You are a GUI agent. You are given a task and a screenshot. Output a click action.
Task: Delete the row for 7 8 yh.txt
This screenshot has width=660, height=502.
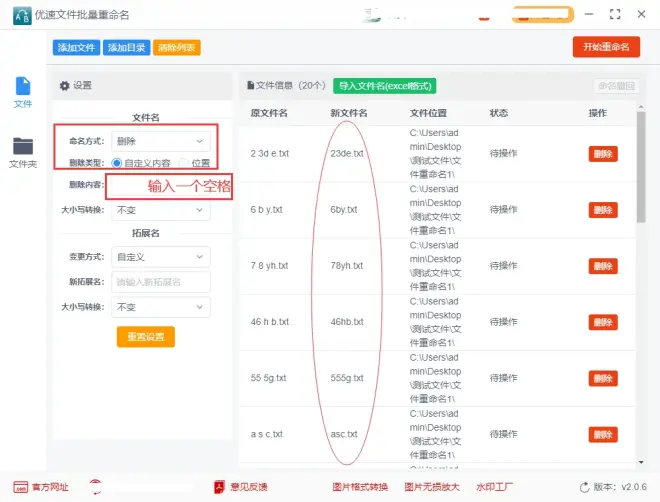point(603,266)
